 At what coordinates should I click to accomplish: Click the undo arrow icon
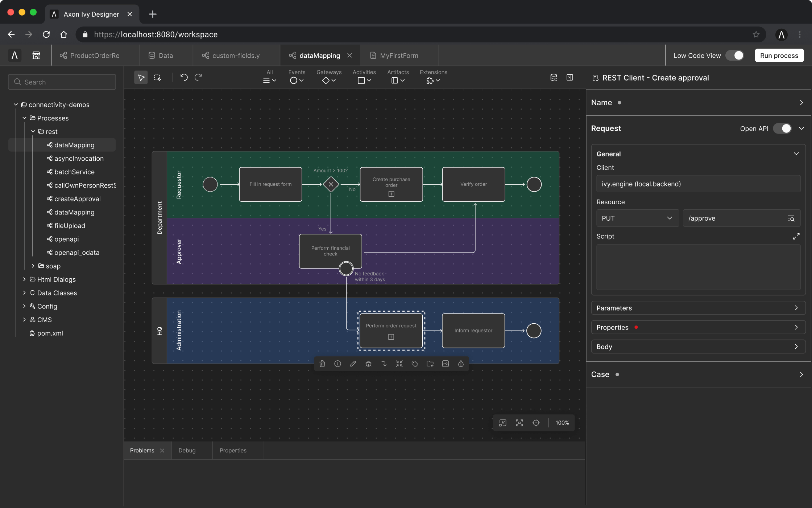coord(184,78)
